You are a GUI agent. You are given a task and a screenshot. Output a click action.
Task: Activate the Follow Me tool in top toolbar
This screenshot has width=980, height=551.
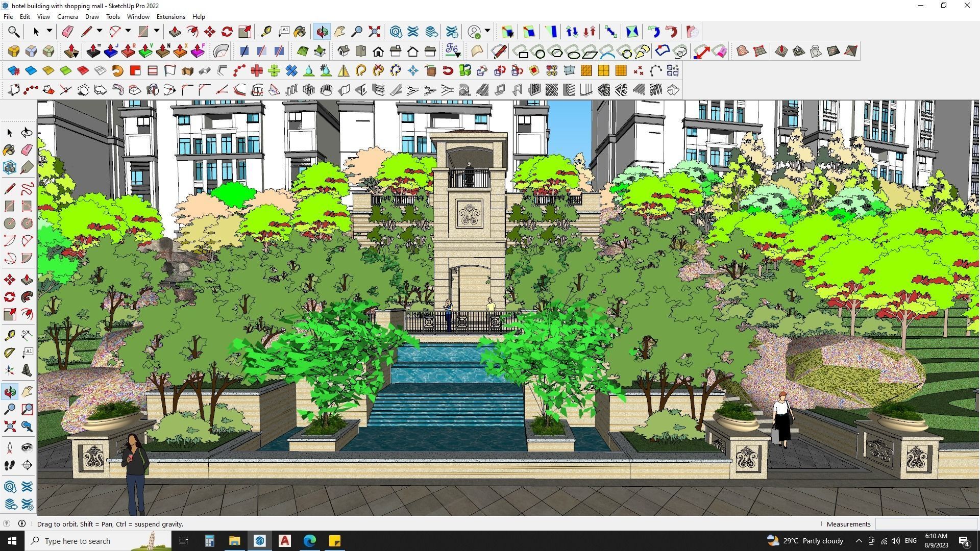[x=192, y=32]
